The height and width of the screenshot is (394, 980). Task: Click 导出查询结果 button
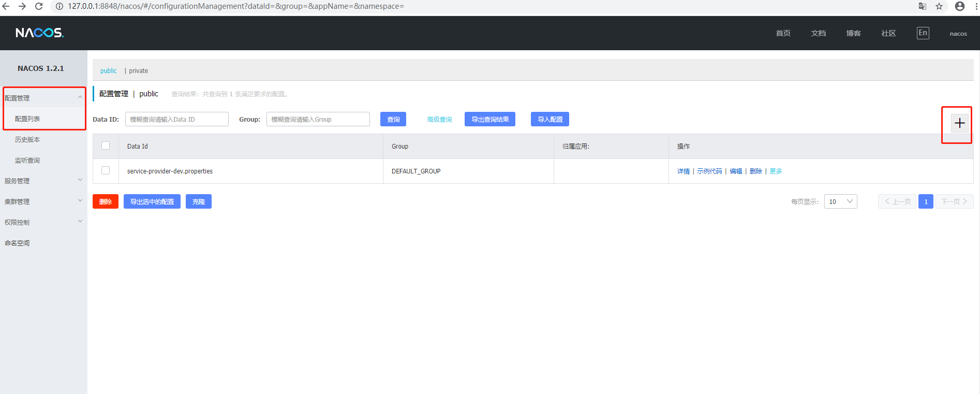490,119
